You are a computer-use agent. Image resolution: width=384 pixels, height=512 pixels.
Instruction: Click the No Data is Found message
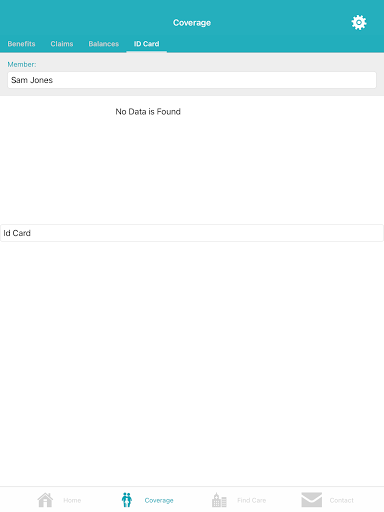[148, 112]
